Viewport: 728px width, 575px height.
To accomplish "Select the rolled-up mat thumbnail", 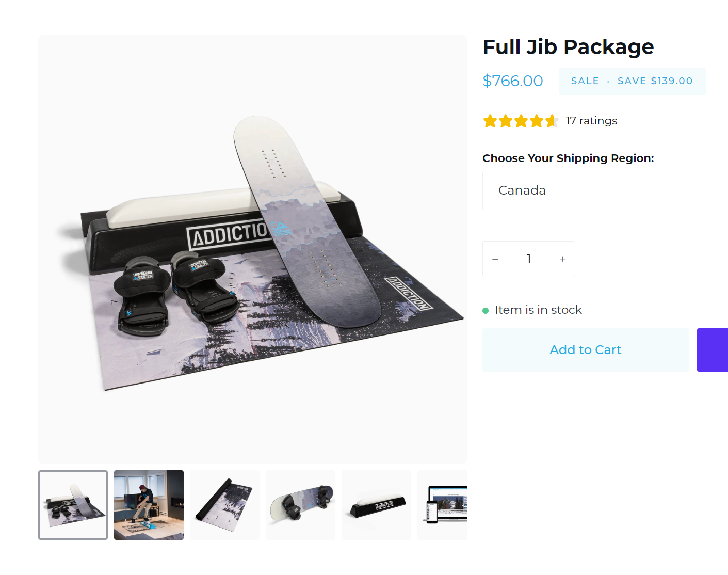I will [x=224, y=505].
